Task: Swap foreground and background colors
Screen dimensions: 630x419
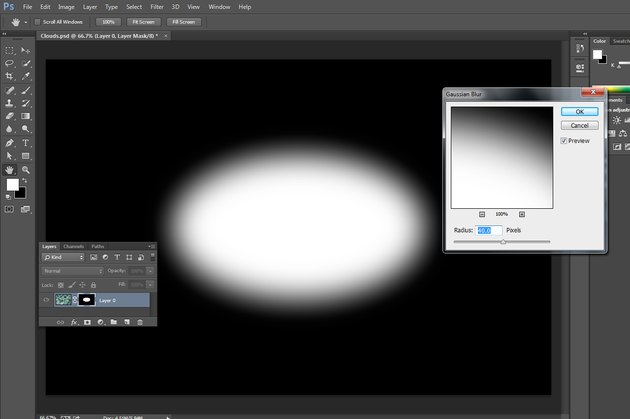Action: click(x=25, y=181)
